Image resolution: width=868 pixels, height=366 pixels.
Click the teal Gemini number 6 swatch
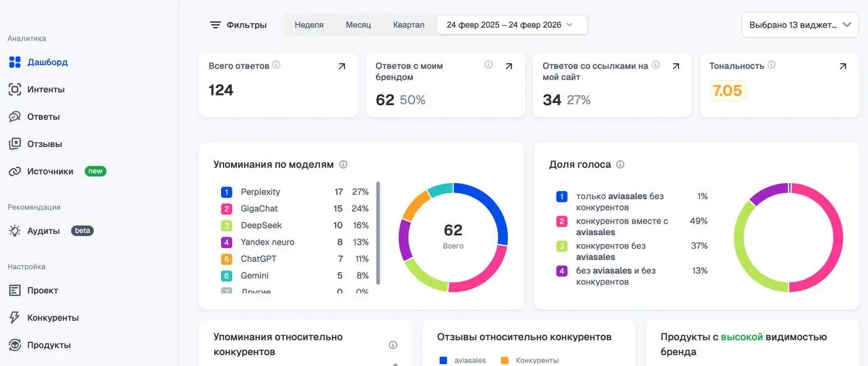pos(226,276)
